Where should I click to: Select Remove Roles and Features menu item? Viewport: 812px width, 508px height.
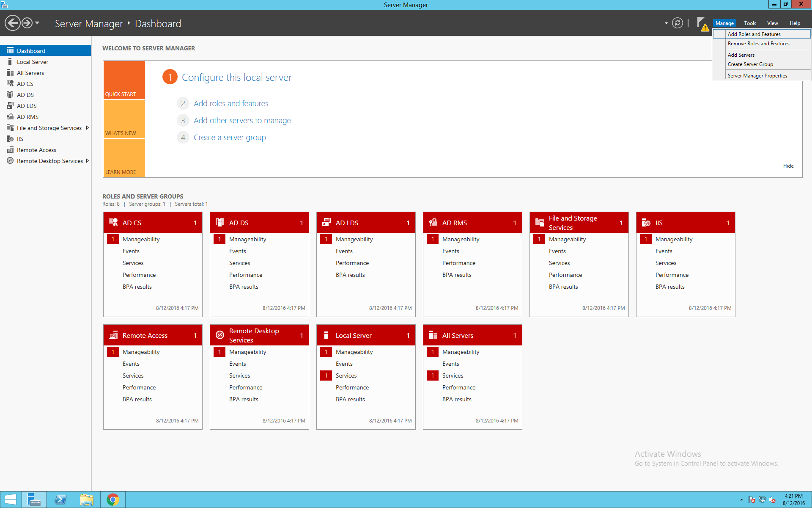point(758,43)
